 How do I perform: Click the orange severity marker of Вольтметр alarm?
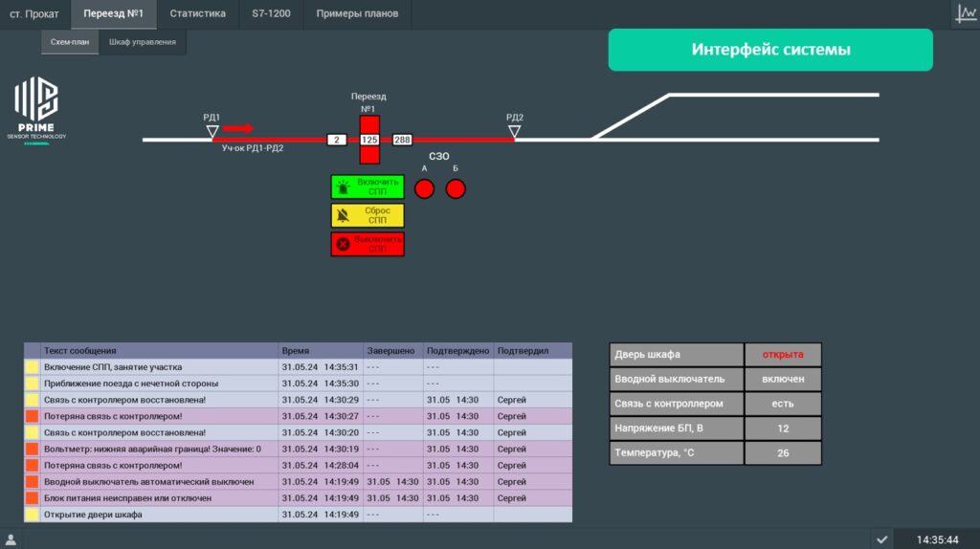[x=32, y=449]
